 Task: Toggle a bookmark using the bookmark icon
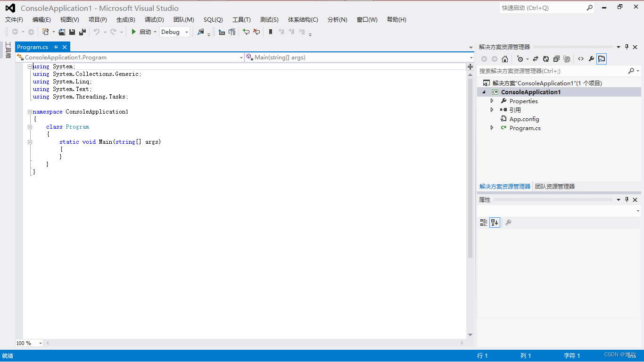coord(271,32)
